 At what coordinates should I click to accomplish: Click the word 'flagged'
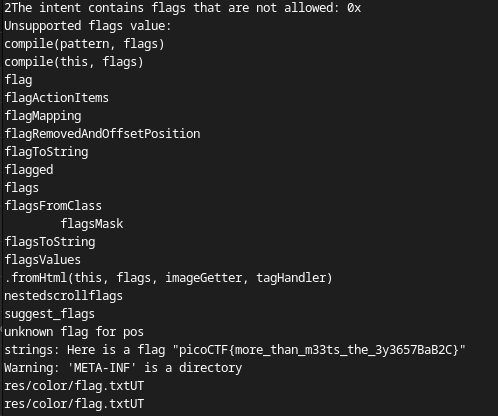[x=29, y=170]
